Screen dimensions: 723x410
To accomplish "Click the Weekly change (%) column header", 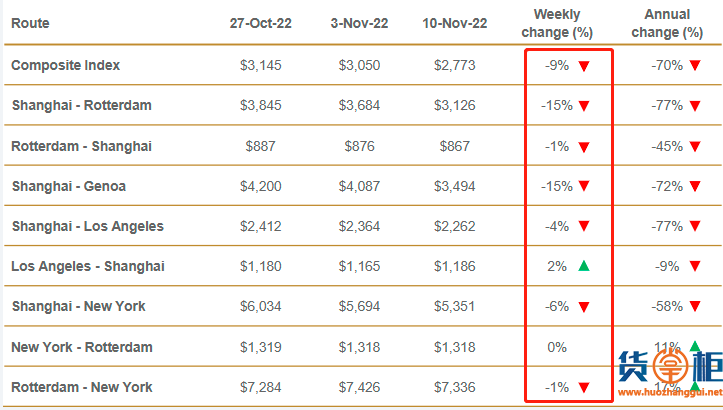I will point(557,24).
